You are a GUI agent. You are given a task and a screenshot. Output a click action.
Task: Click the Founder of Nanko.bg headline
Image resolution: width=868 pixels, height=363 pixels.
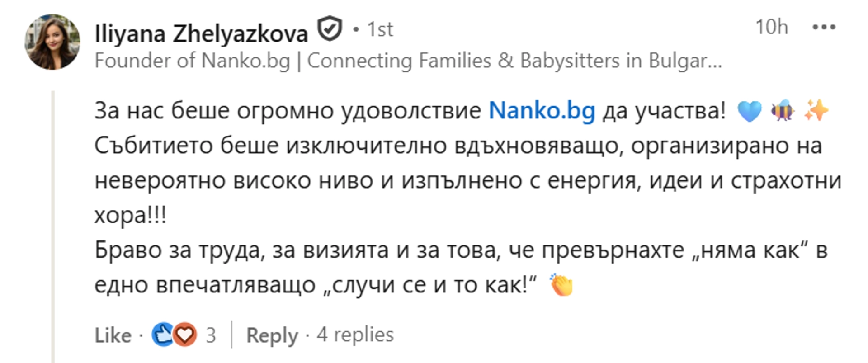(408, 61)
